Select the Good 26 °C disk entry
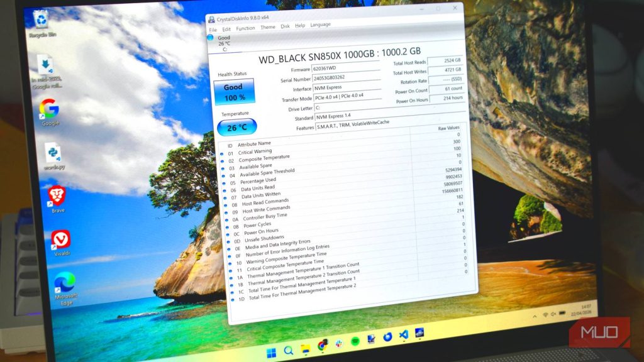 click(x=224, y=43)
